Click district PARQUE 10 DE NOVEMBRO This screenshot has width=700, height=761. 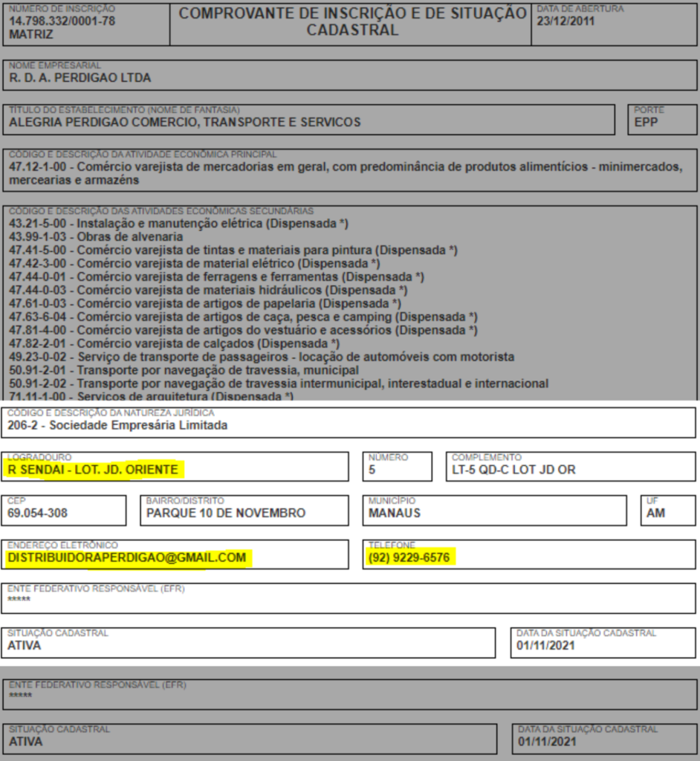pos(226,513)
